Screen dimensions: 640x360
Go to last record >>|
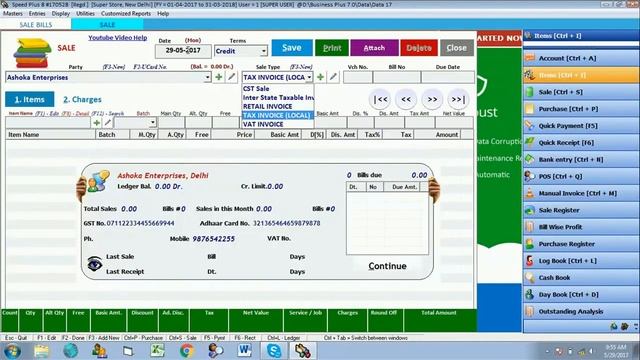pyautogui.click(x=458, y=99)
